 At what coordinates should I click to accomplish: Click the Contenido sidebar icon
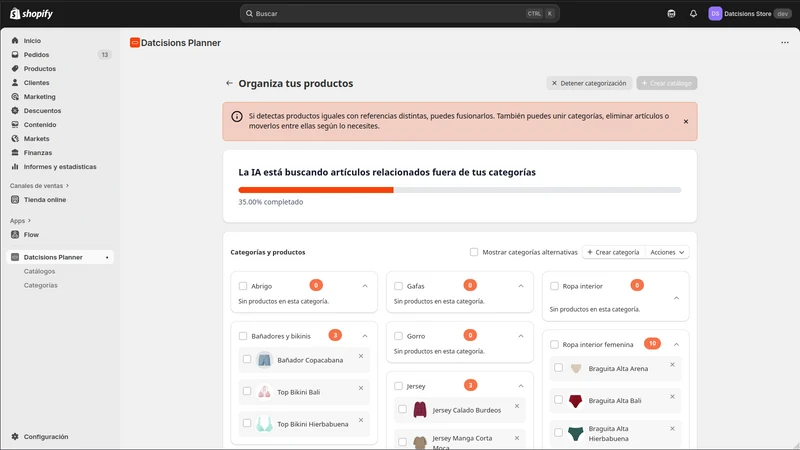(x=15, y=124)
